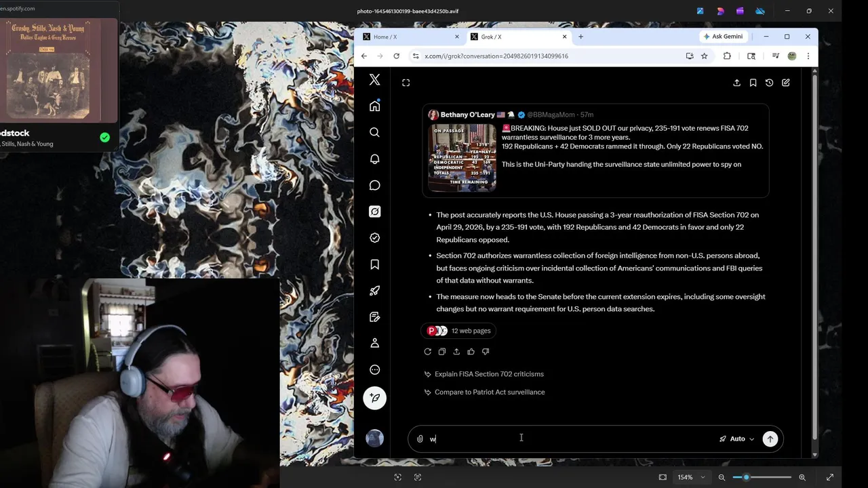Viewport: 868px width, 488px height.
Task: Open the media control icon in Chrome toolbar
Action: tap(776, 56)
